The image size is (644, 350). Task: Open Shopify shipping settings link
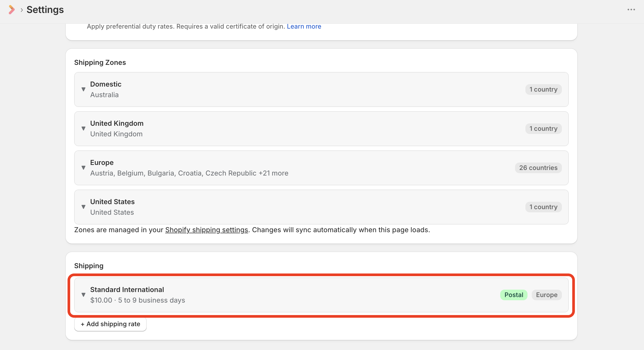tap(207, 230)
